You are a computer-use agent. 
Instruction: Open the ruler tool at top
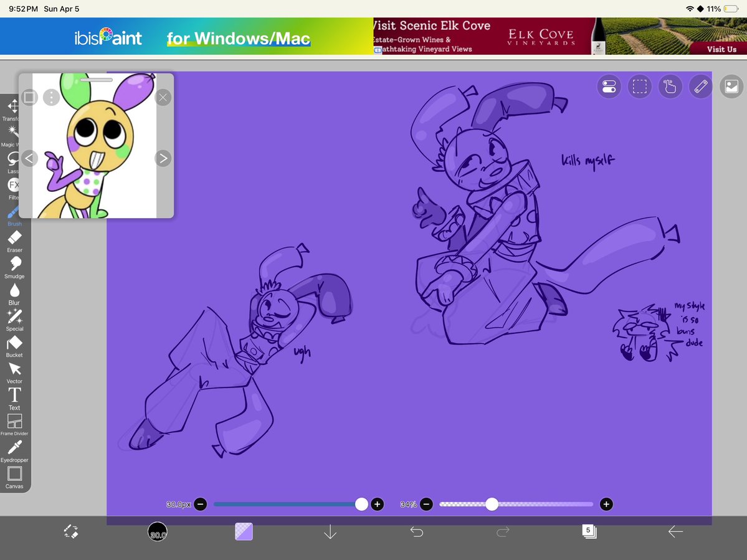[700, 87]
